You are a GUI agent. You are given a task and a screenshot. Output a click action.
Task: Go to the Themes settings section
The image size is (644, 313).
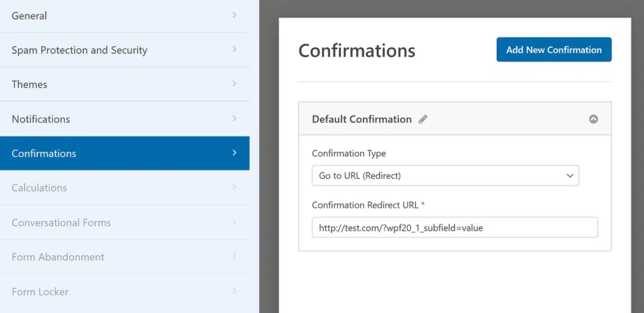(125, 84)
